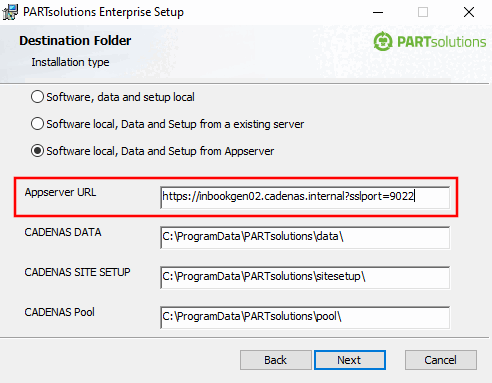Minimize the PARTsolutions Enterprise Setup window
Viewport: 492px width, 383px height.
pyautogui.click(x=378, y=12)
